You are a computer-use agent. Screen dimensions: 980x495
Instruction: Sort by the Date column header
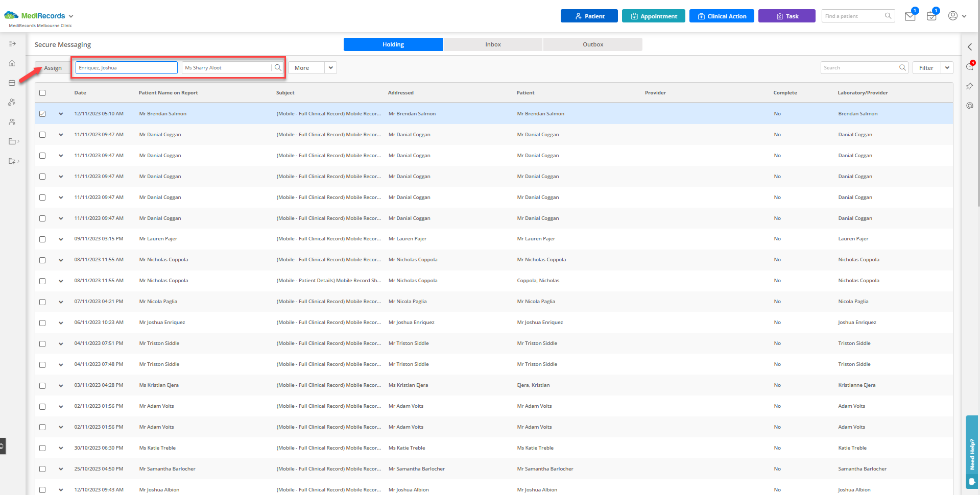click(x=80, y=93)
